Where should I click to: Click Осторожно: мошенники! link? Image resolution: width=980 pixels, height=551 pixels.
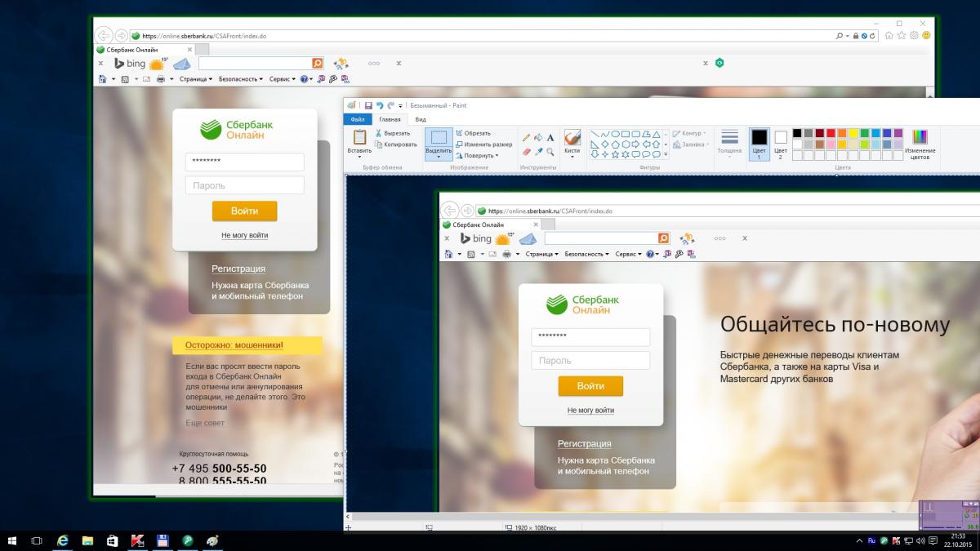234,345
